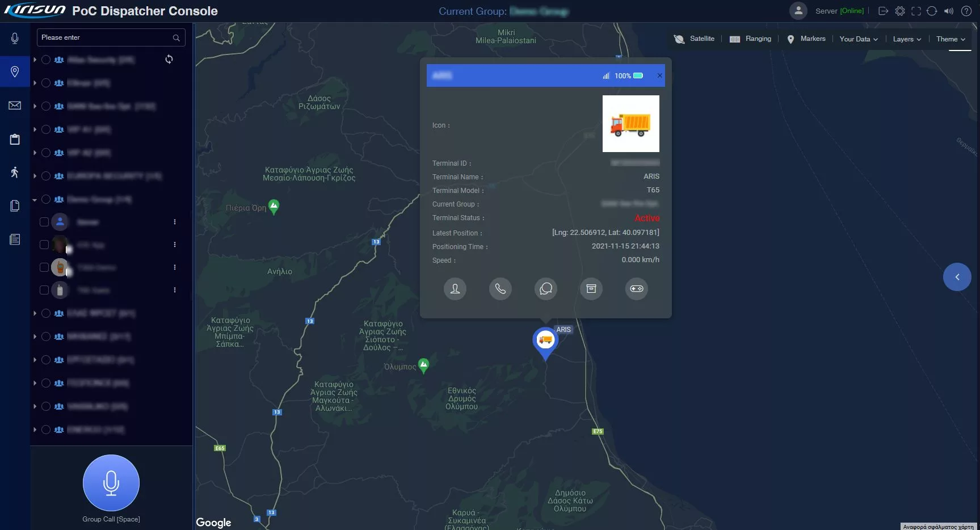
Task: Close the ARIS terminal info popup
Action: 659,75
